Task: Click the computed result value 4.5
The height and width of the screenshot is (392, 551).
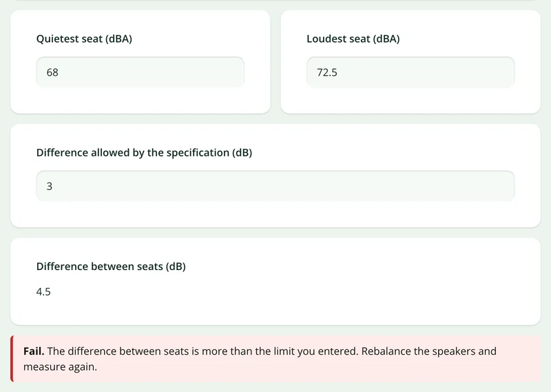Action: [43, 292]
